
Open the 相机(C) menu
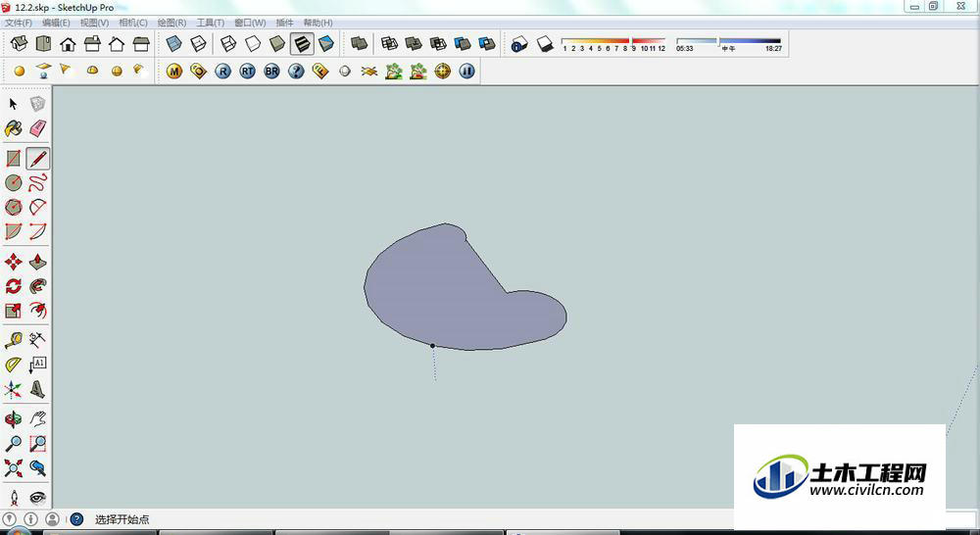[x=133, y=23]
